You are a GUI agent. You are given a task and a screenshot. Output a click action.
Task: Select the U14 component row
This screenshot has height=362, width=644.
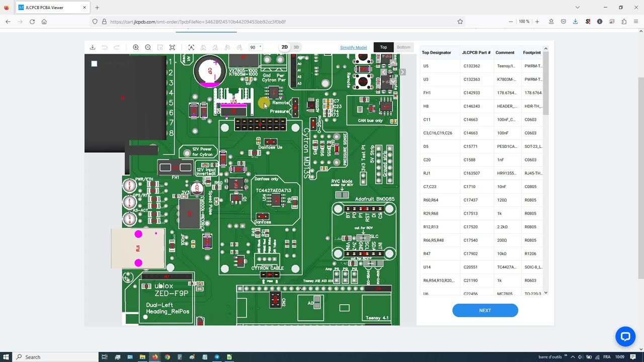coord(482,267)
